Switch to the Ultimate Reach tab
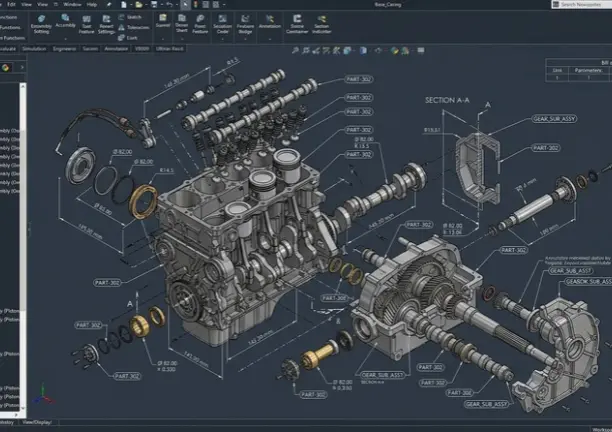This screenshot has height=432, width=612. point(169,49)
